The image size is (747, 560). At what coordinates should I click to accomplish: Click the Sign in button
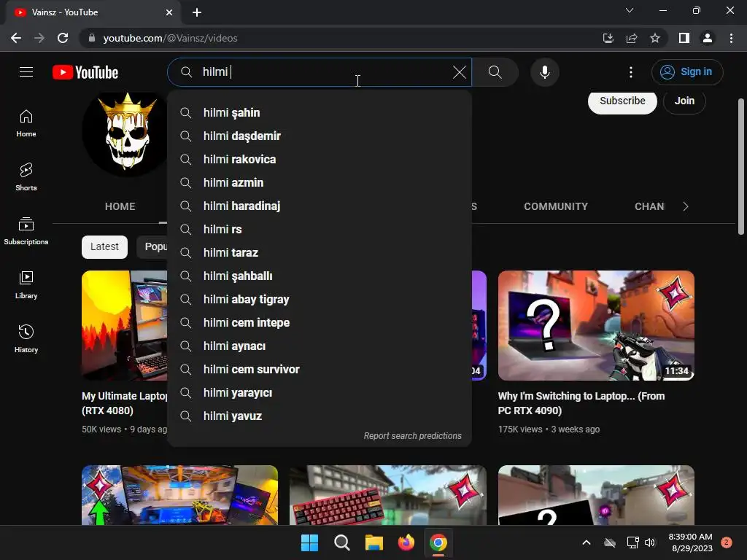click(x=687, y=72)
